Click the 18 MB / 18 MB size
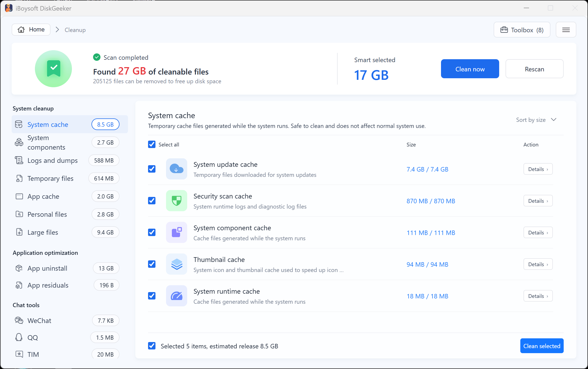The image size is (588, 369). point(427,296)
